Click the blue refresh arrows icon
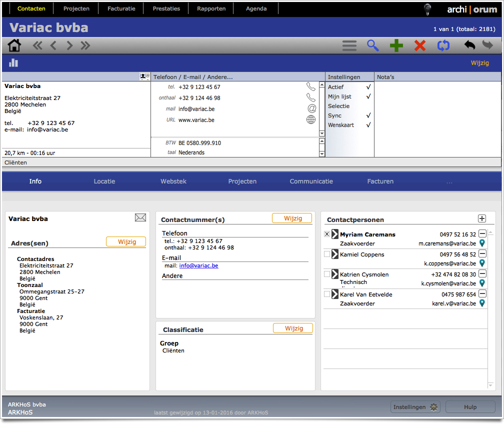The width and height of the screenshot is (504, 424). click(x=443, y=45)
